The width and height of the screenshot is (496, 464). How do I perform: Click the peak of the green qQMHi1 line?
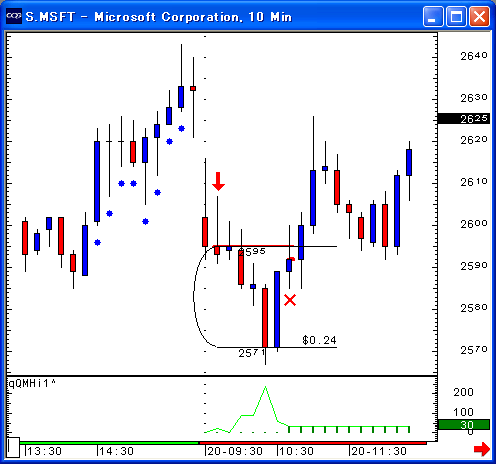(x=265, y=387)
